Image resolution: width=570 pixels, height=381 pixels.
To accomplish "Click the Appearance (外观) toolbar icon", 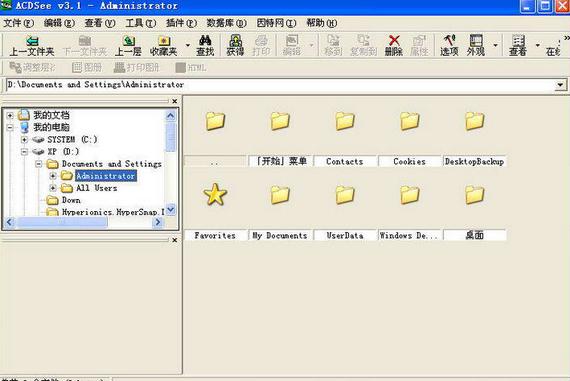I will 476,45.
